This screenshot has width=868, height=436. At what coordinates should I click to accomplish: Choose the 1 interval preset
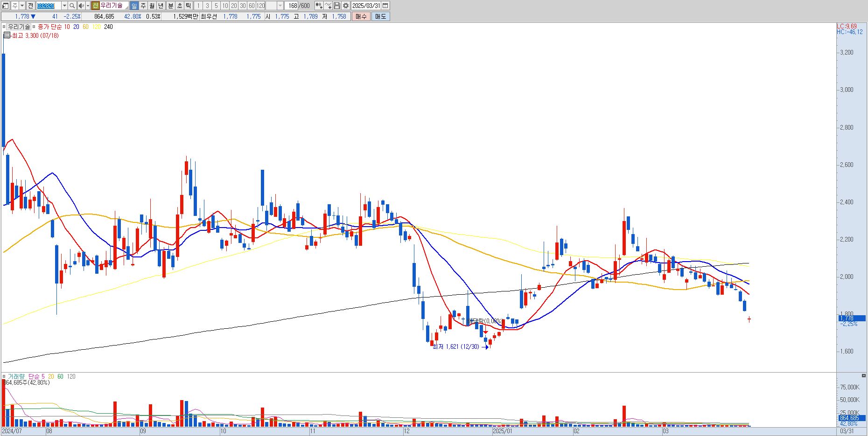[x=198, y=6]
